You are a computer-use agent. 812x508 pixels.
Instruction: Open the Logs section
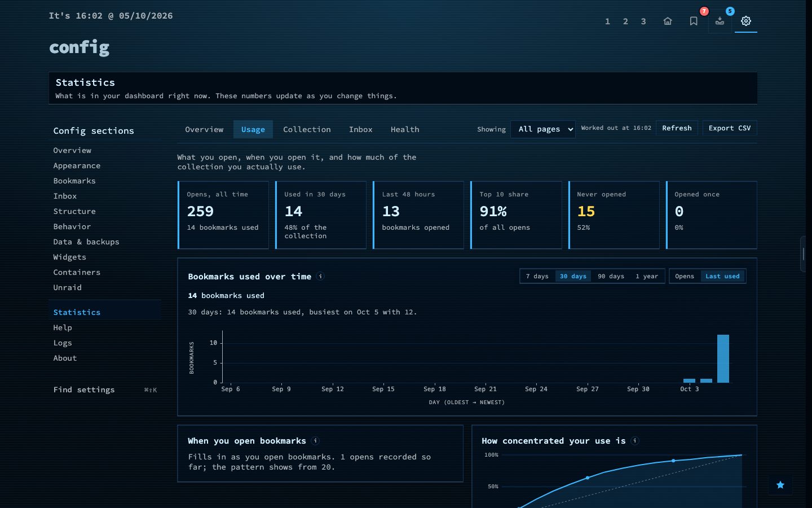point(105,343)
